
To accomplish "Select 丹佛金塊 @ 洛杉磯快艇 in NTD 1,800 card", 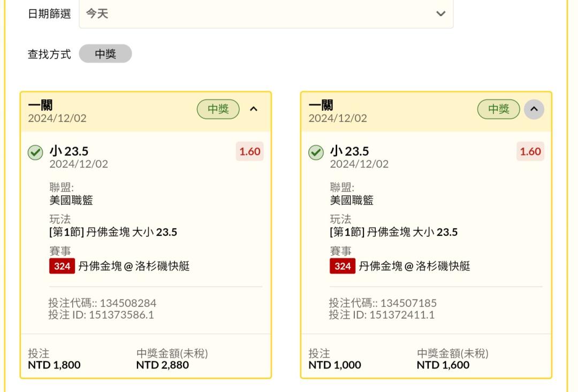I will (134, 266).
